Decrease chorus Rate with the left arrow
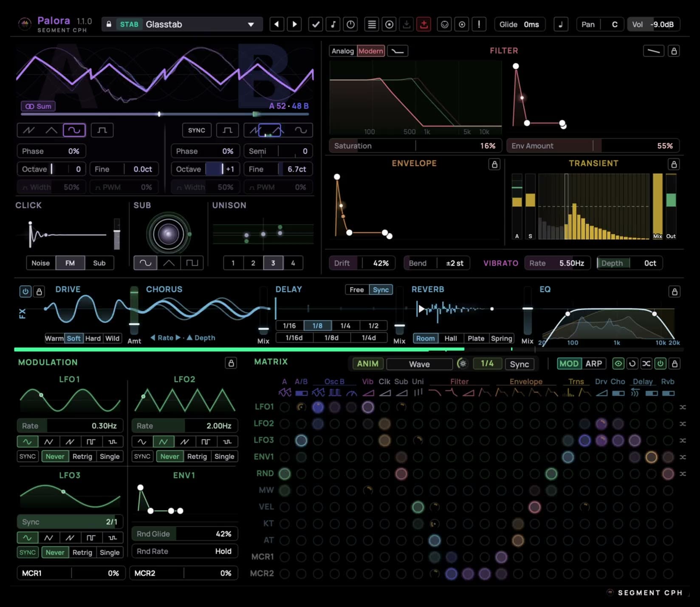Image resolution: width=700 pixels, height=607 pixels. tap(153, 338)
